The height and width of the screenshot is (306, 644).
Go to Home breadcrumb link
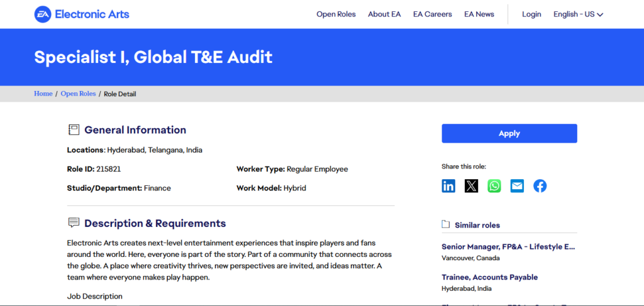coord(43,94)
